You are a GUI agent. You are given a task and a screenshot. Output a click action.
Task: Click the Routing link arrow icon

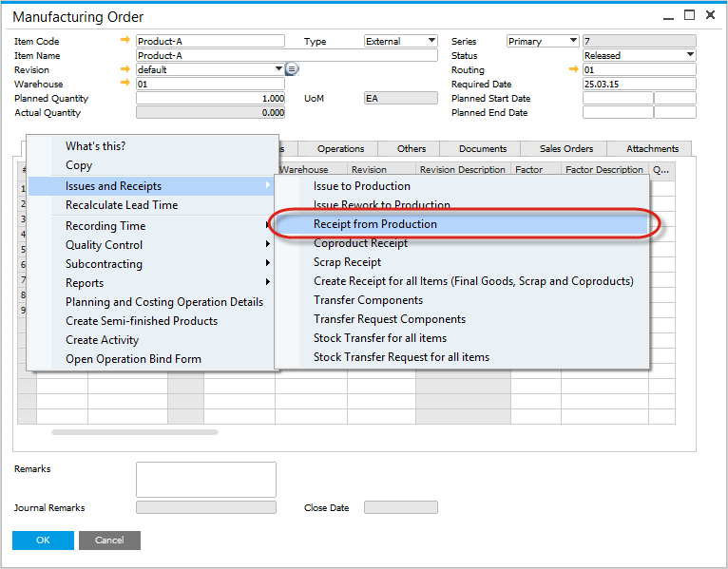tap(573, 69)
